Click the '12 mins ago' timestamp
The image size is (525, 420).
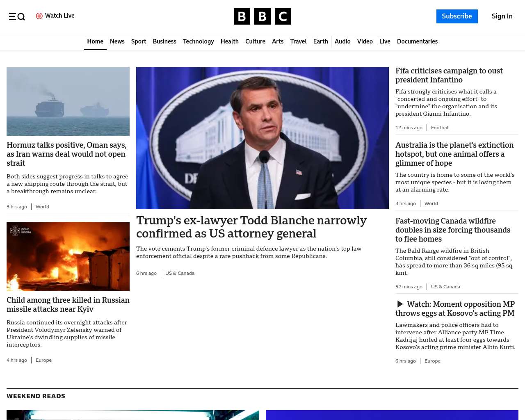(x=409, y=128)
